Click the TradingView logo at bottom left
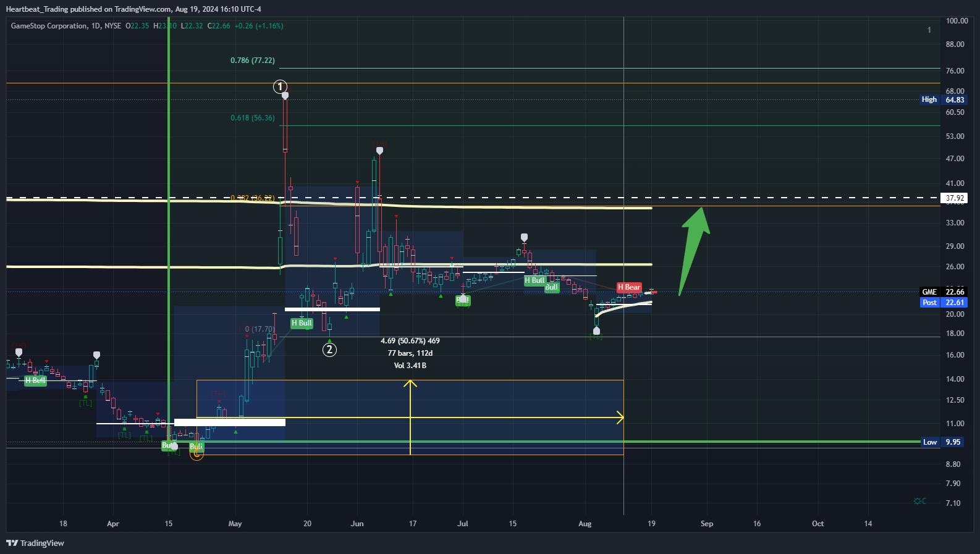This screenshot has height=554, width=980. click(35, 543)
